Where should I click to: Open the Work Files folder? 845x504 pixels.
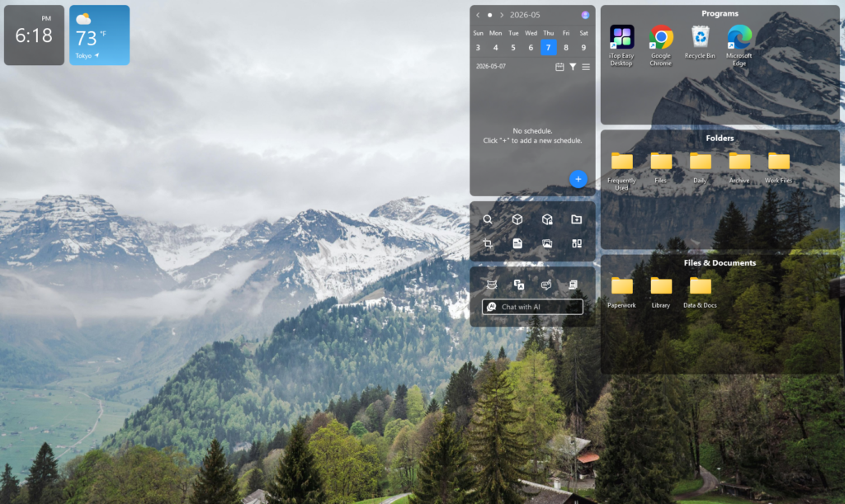click(x=779, y=168)
